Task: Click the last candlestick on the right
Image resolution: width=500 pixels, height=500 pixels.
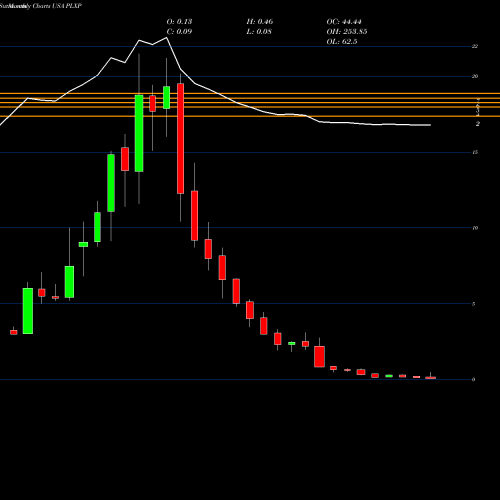Action: [430, 378]
